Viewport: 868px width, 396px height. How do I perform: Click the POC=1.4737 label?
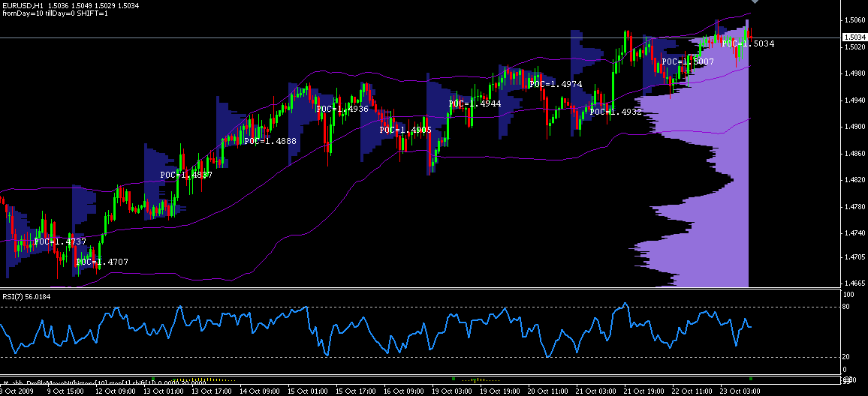click(x=60, y=241)
